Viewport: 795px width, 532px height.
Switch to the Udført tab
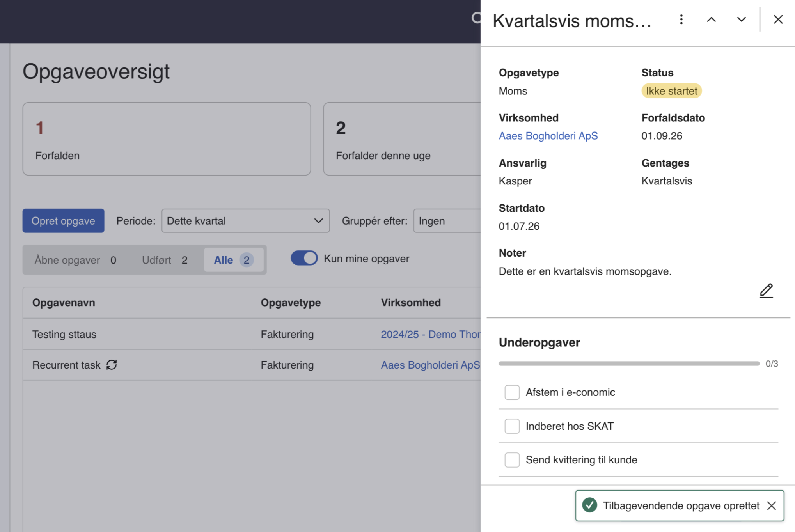165,260
